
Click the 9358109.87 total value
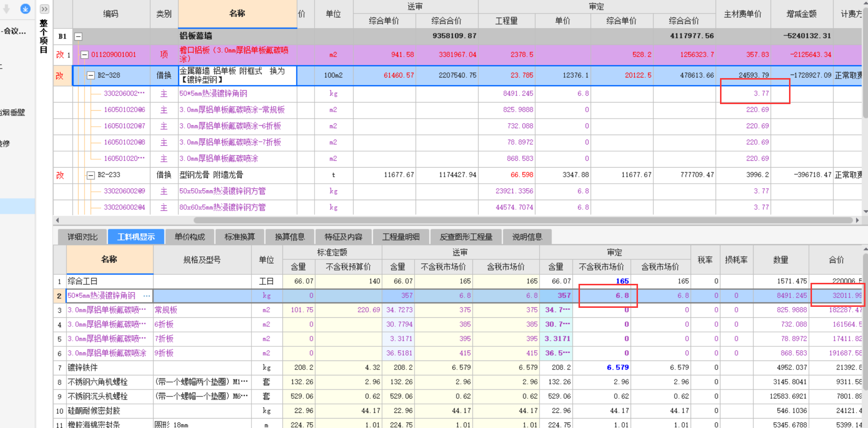point(454,36)
